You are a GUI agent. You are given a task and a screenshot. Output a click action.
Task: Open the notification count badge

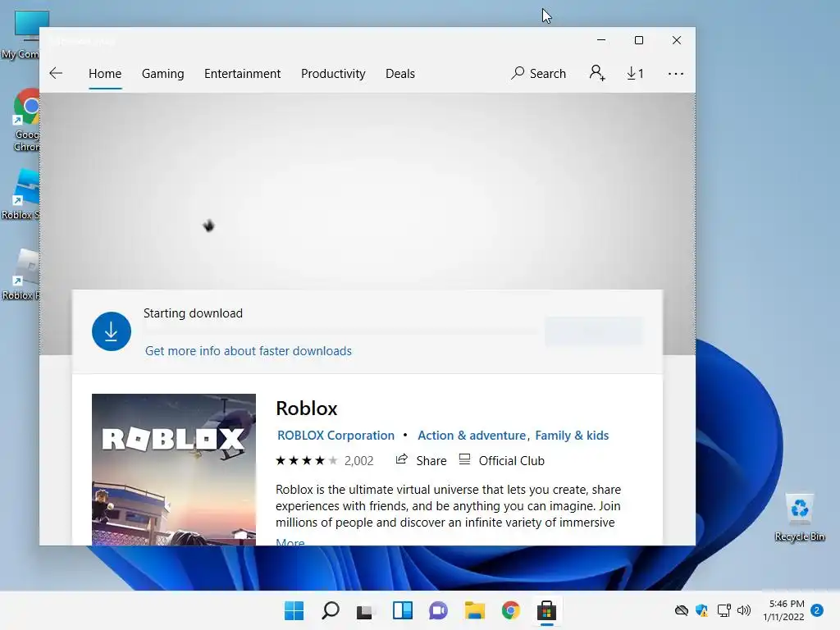(x=817, y=610)
